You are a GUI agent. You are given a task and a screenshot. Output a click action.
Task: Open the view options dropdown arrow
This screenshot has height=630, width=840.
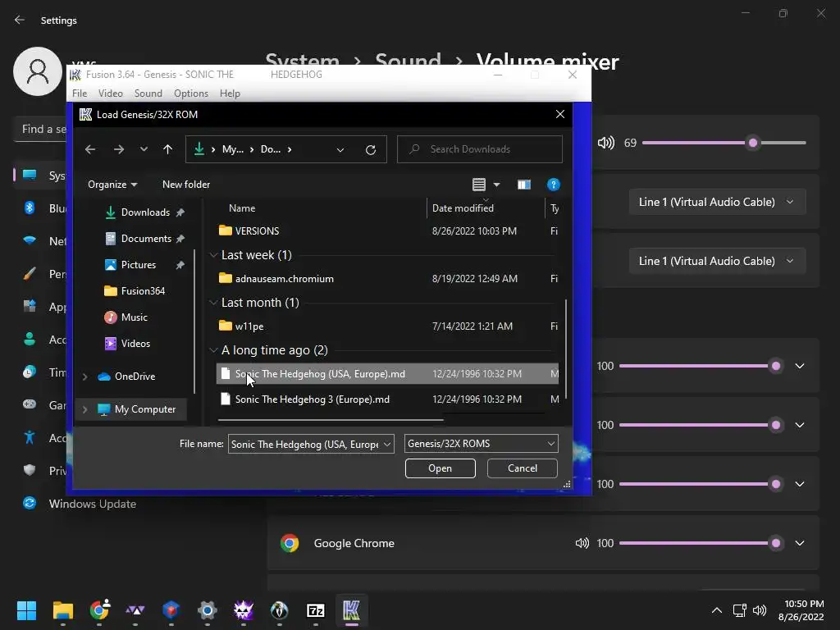pyautogui.click(x=496, y=185)
